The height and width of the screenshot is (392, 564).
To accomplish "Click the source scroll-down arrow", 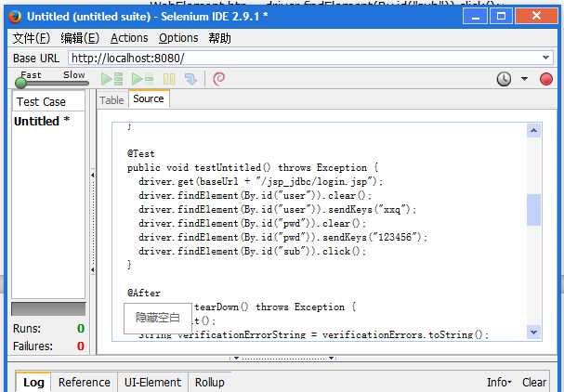I will [533, 332].
